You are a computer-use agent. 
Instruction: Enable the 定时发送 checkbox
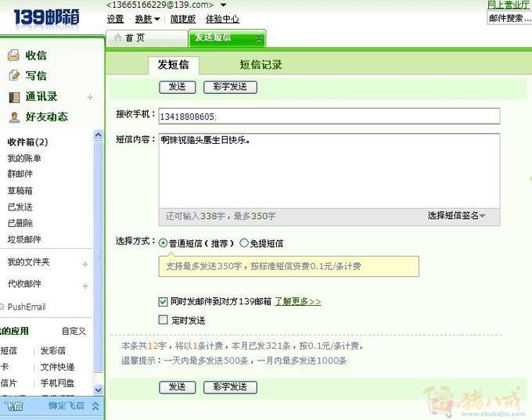(x=163, y=320)
